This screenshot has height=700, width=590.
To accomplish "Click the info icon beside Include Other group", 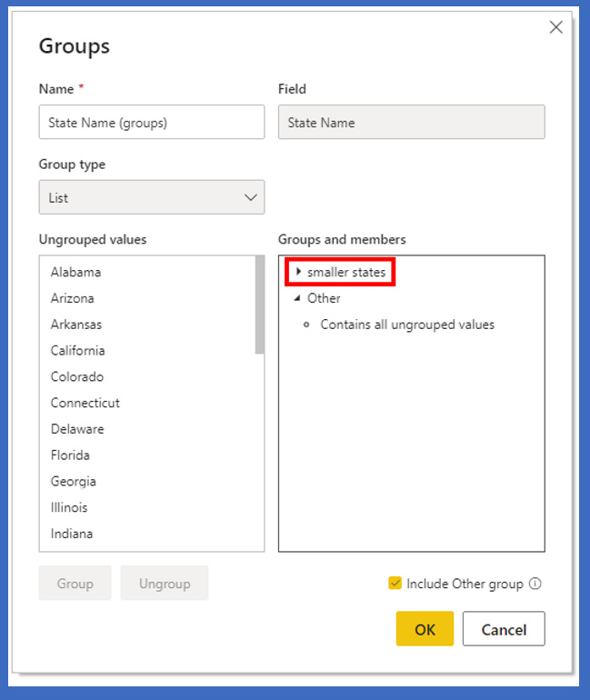I will coord(535,584).
